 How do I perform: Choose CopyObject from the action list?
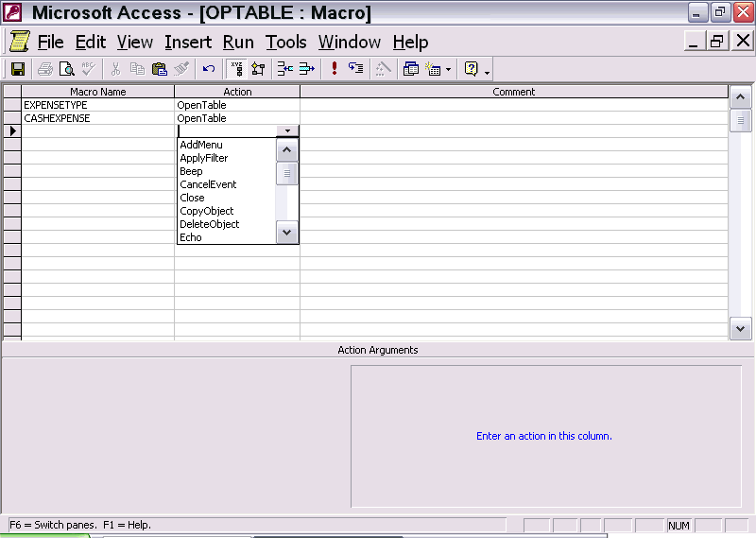pos(227,211)
